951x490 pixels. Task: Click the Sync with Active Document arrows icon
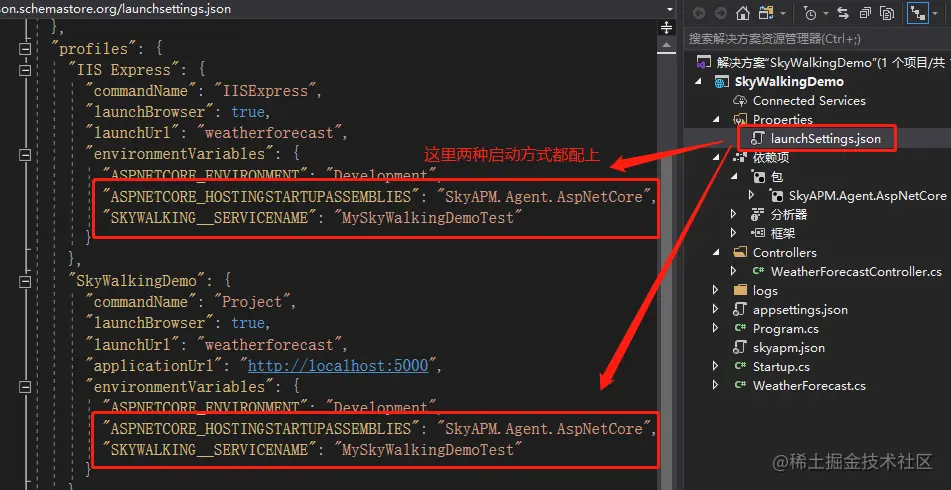[843, 13]
